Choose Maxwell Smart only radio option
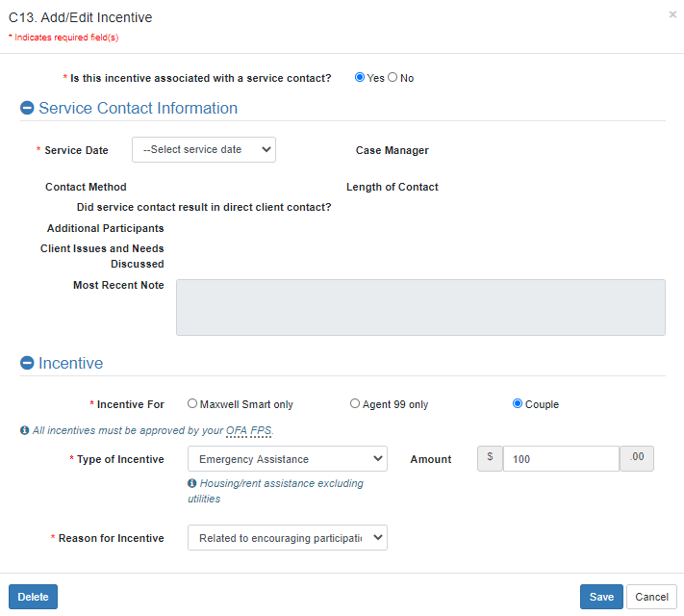 click(192, 404)
